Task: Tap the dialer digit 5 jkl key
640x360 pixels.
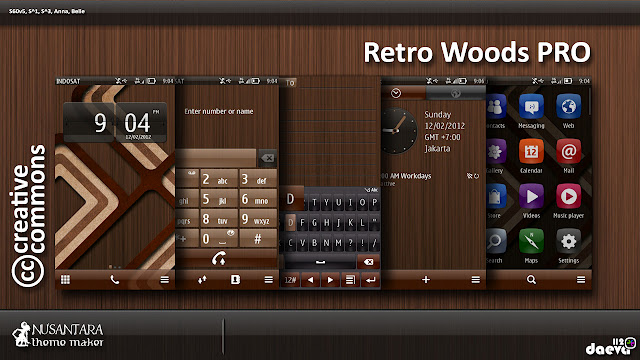Action: click(x=219, y=199)
